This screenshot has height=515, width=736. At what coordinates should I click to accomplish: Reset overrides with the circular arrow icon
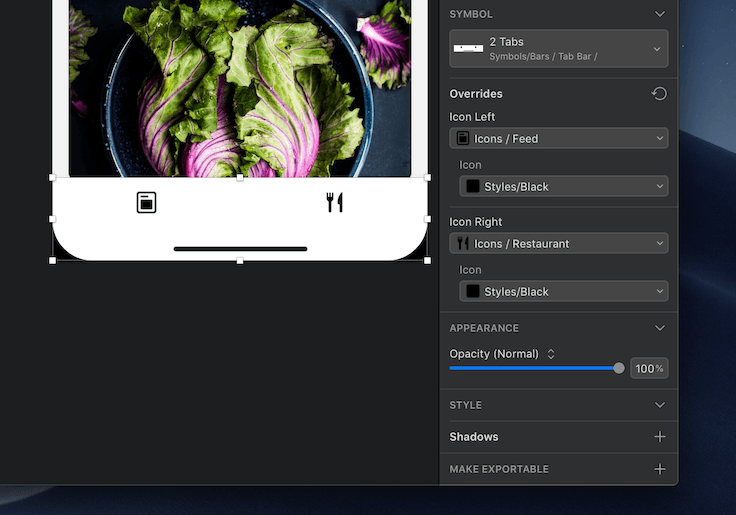(659, 94)
